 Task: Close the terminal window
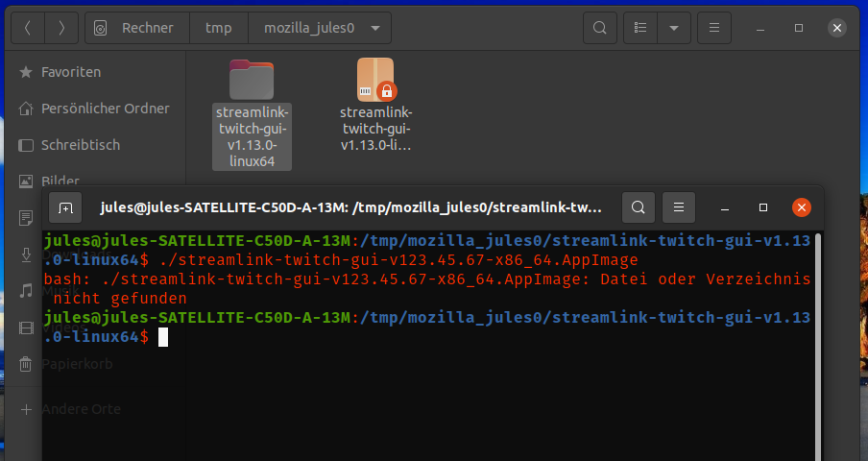pyautogui.click(x=802, y=207)
